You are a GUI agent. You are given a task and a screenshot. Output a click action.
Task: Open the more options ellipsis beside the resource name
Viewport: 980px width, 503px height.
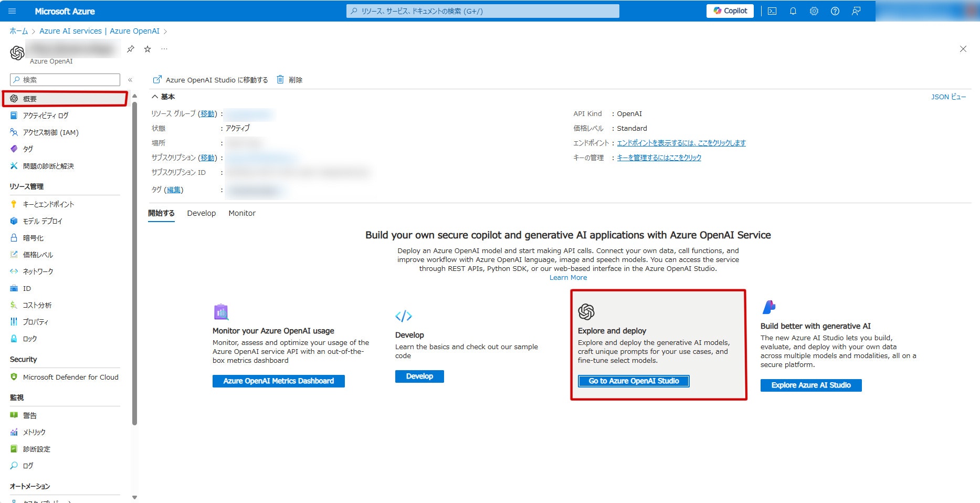164,49
